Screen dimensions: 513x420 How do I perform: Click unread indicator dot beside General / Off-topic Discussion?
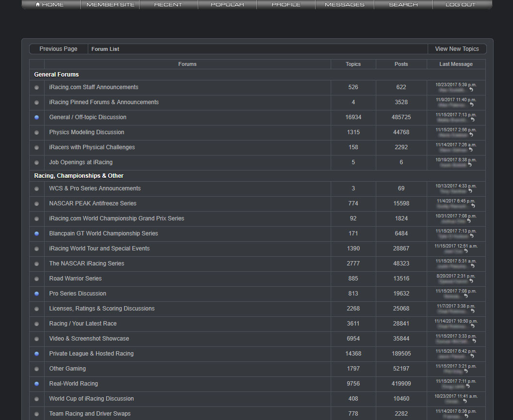(x=36, y=117)
